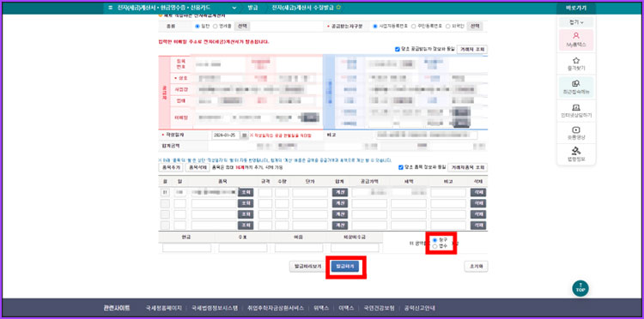
Task: Select the 외국인 radio button
Action: 447,27
